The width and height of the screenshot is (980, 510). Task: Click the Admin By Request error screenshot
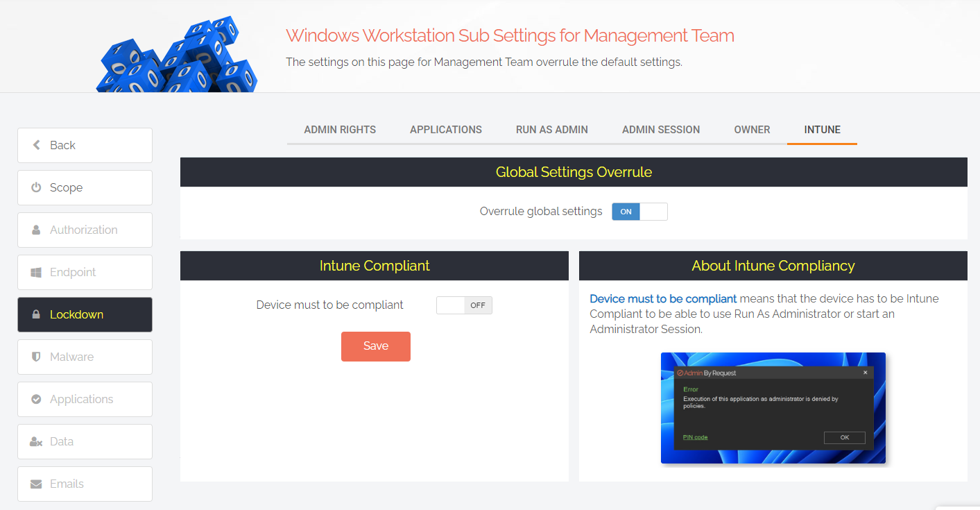(x=773, y=408)
